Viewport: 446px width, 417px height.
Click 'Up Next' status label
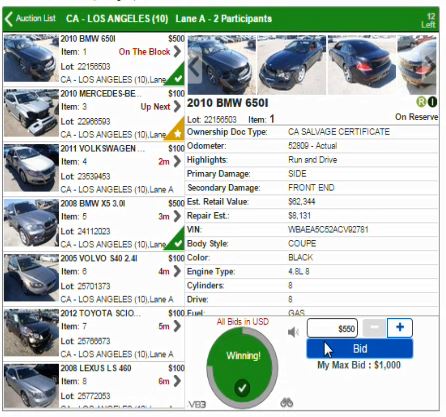coord(155,107)
